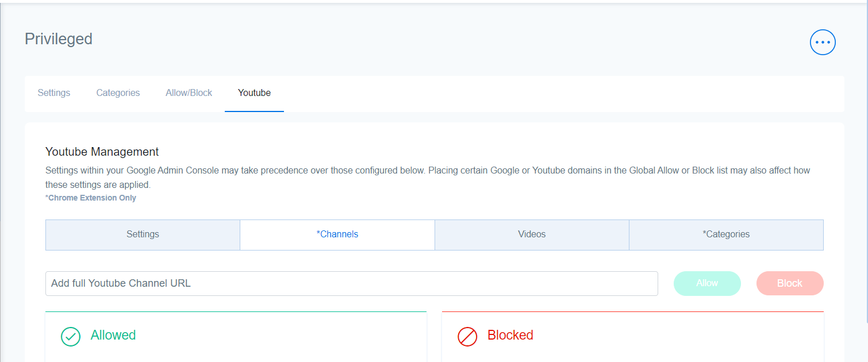Focus the Youtube Channel URL field
The image size is (868, 362).
pos(351,283)
